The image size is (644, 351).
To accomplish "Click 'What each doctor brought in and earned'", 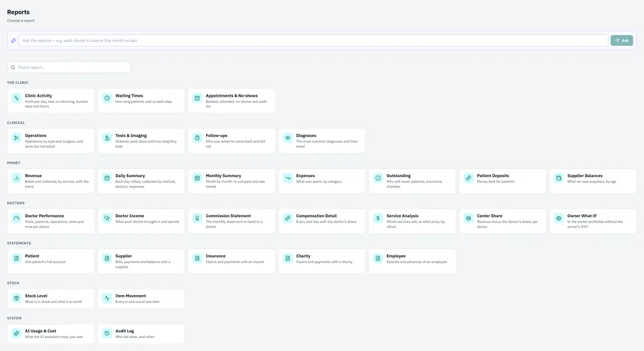I will 147,221.
